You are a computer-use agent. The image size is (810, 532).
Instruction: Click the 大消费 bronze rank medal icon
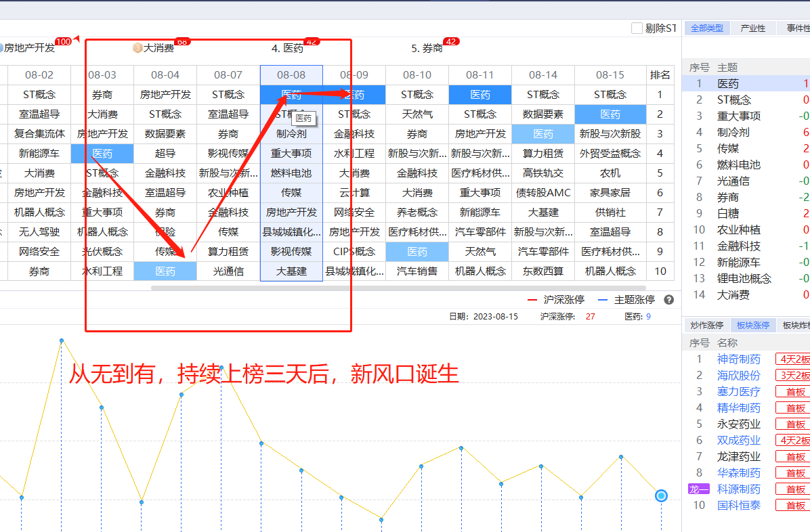pyautogui.click(x=137, y=48)
